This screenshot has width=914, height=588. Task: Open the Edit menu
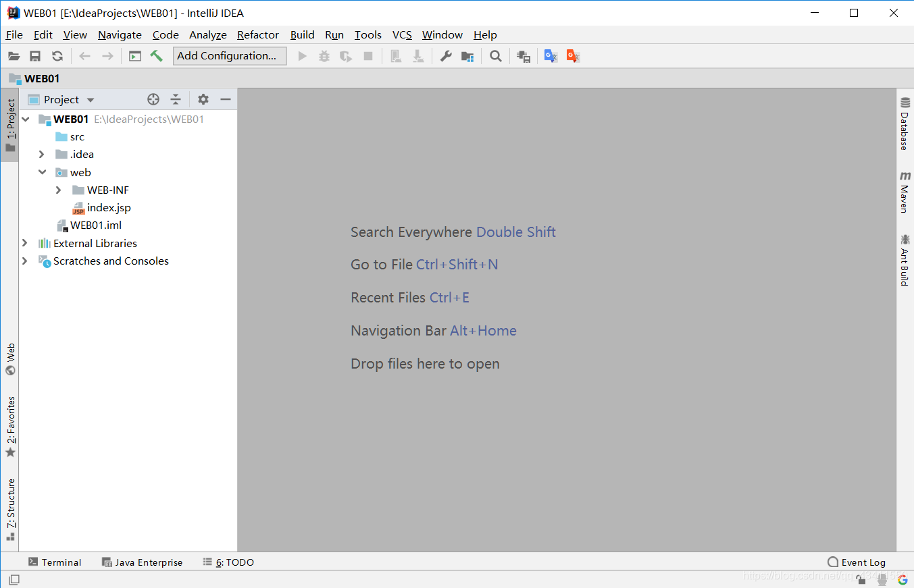pyautogui.click(x=43, y=35)
